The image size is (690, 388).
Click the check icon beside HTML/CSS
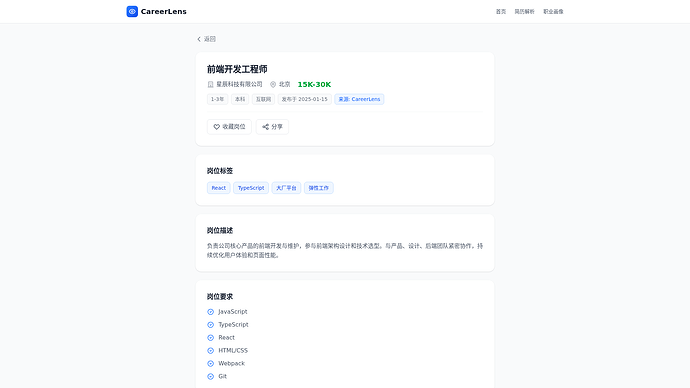210,351
